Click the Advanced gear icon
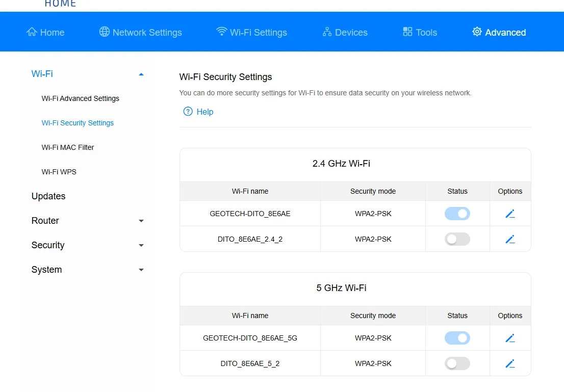The width and height of the screenshot is (564, 392). (477, 32)
